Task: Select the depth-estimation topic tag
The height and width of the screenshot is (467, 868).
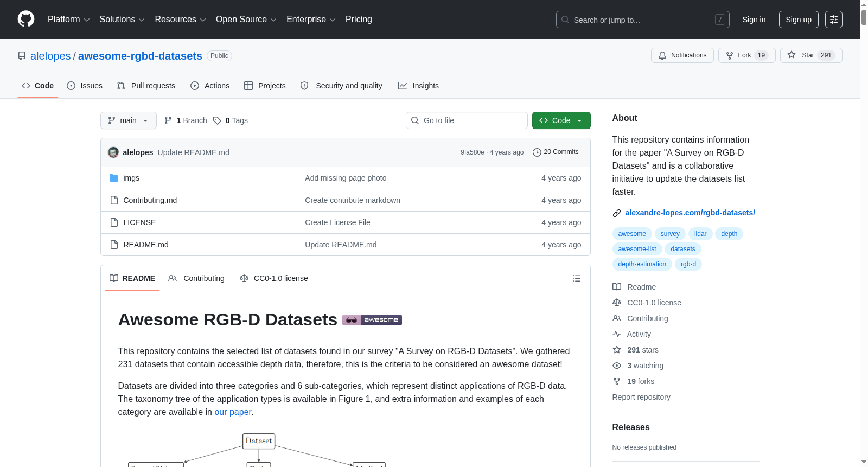Action: pos(642,264)
